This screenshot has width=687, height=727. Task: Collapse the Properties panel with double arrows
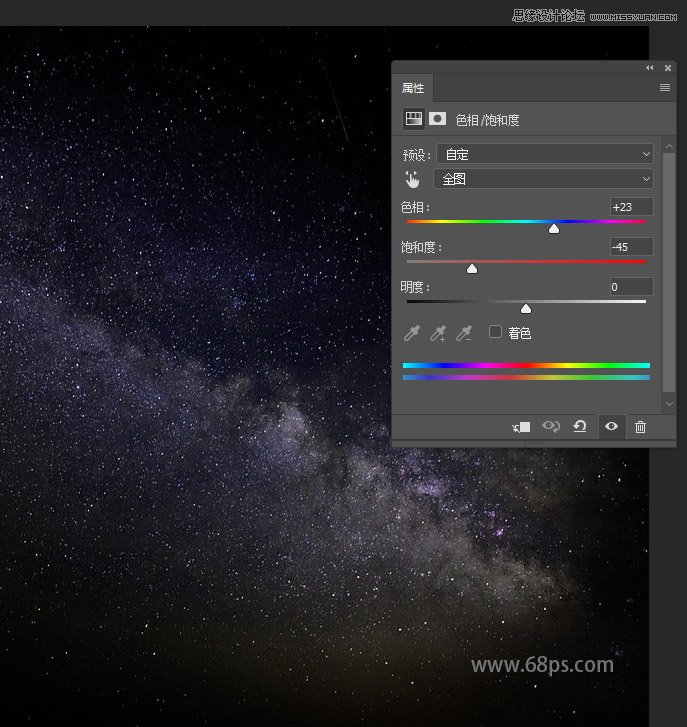click(x=649, y=68)
